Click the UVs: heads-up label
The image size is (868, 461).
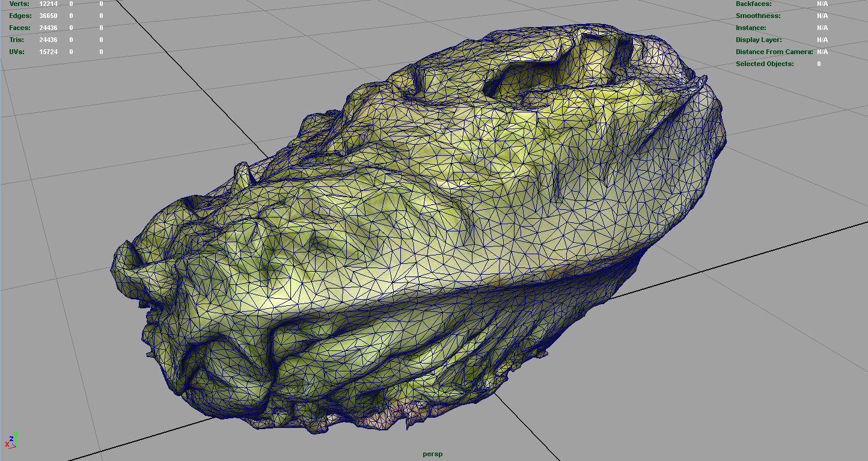pos(16,52)
